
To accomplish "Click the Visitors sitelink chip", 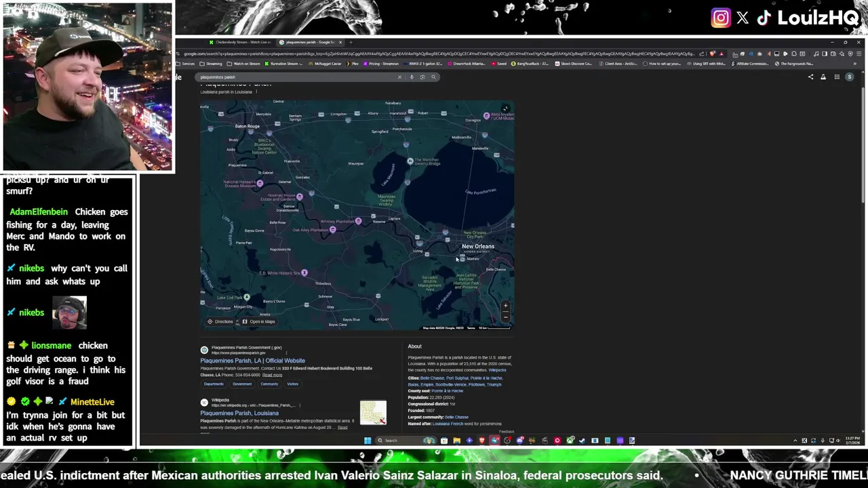I will tap(292, 384).
